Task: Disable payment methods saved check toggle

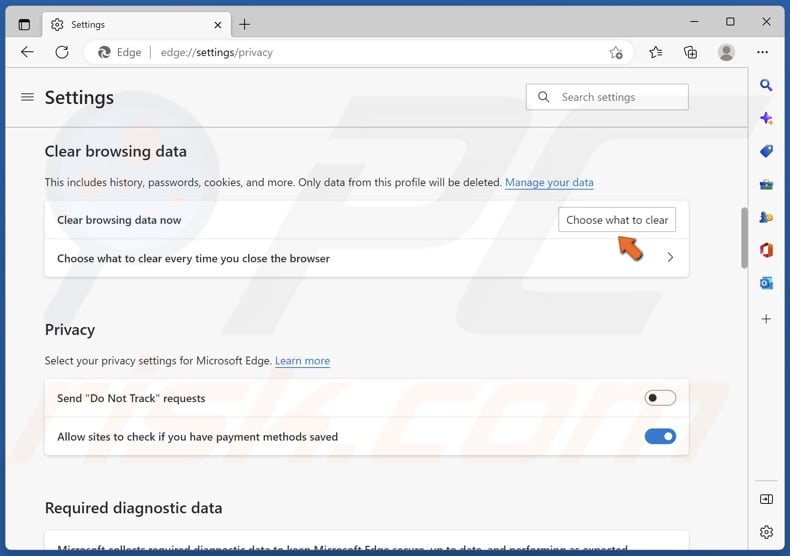Action: click(x=660, y=436)
